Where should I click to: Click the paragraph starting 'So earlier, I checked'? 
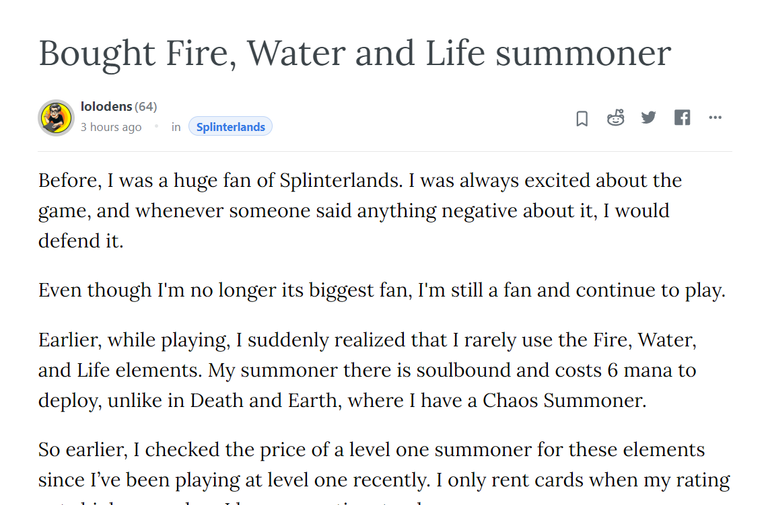[384, 470]
